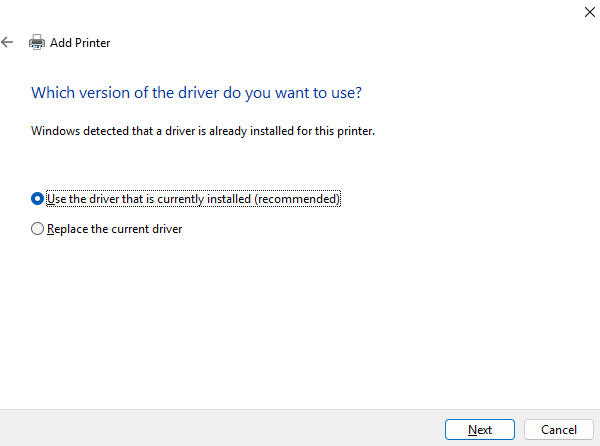Click the empty circle beside Replace option
Viewport: 600px width, 446px height.
point(38,229)
